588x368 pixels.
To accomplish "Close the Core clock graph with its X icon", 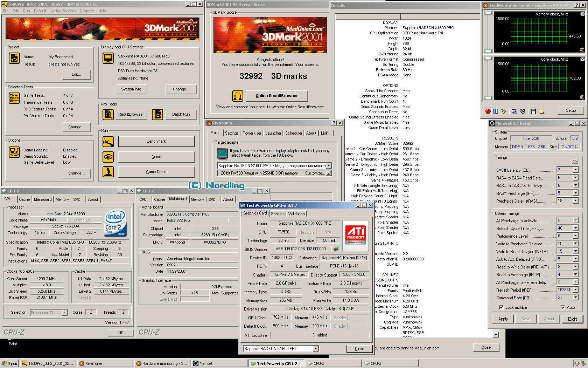I will point(582,59).
